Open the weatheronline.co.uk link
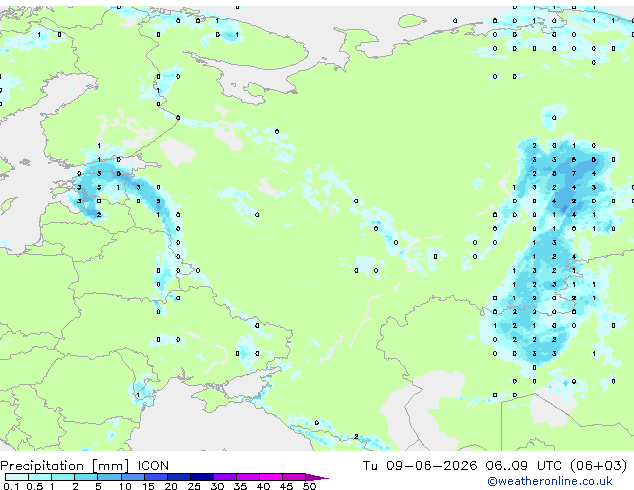Viewport: 634px width, 490px height. (550, 481)
